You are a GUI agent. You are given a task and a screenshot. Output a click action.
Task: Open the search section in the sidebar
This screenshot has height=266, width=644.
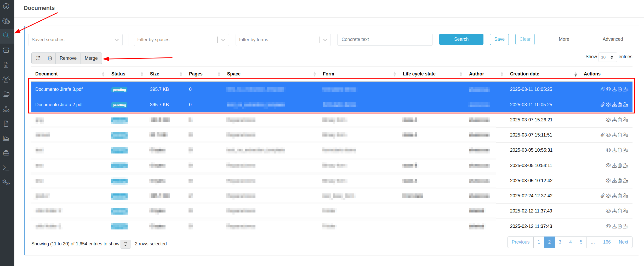(6, 36)
